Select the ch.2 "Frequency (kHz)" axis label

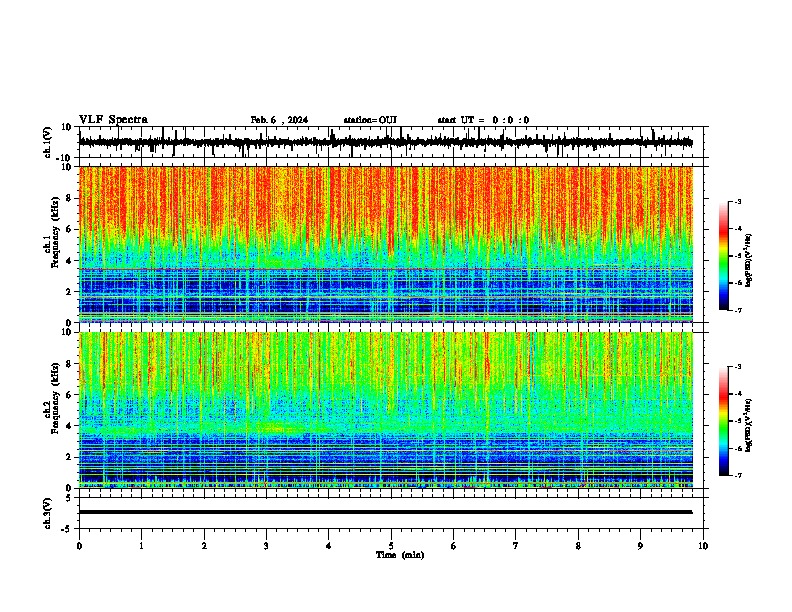[x=55, y=398]
